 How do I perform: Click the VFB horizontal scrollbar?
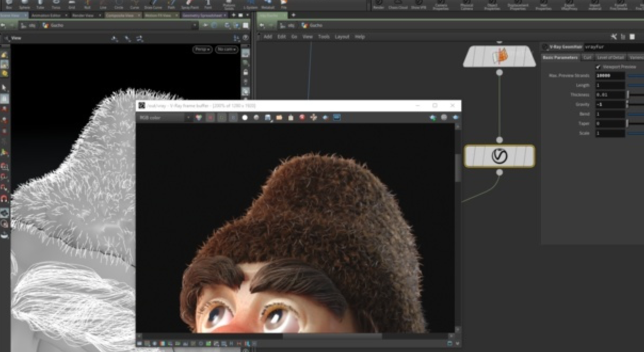tap(332, 336)
